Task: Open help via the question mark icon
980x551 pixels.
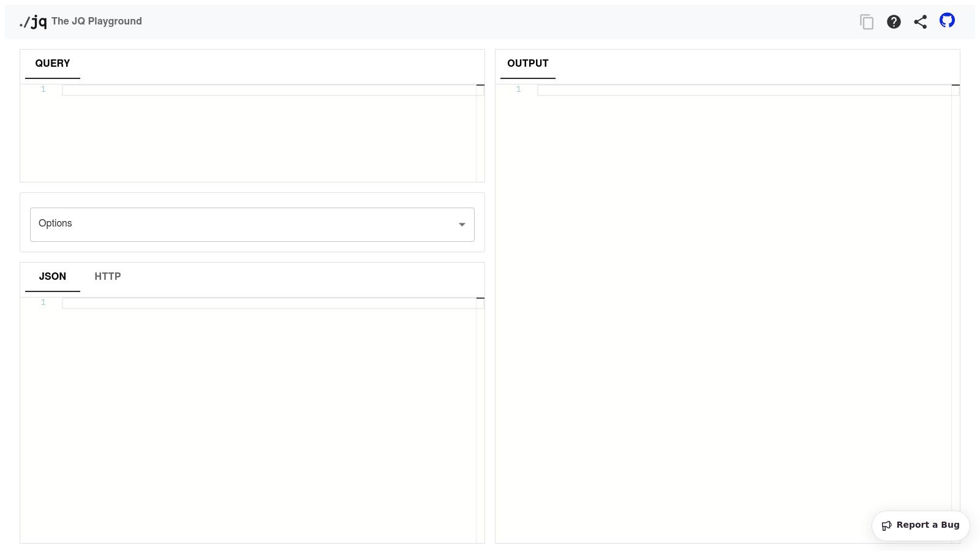Action: click(x=894, y=22)
